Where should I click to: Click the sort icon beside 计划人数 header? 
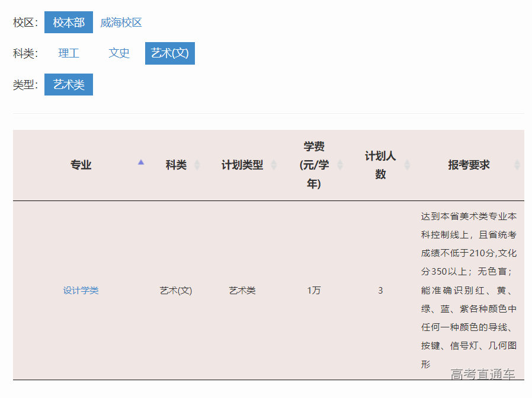[408, 165]
